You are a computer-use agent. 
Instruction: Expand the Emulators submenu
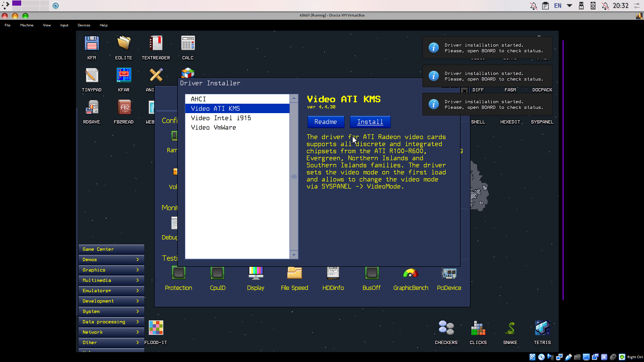[x=111, y=291]
